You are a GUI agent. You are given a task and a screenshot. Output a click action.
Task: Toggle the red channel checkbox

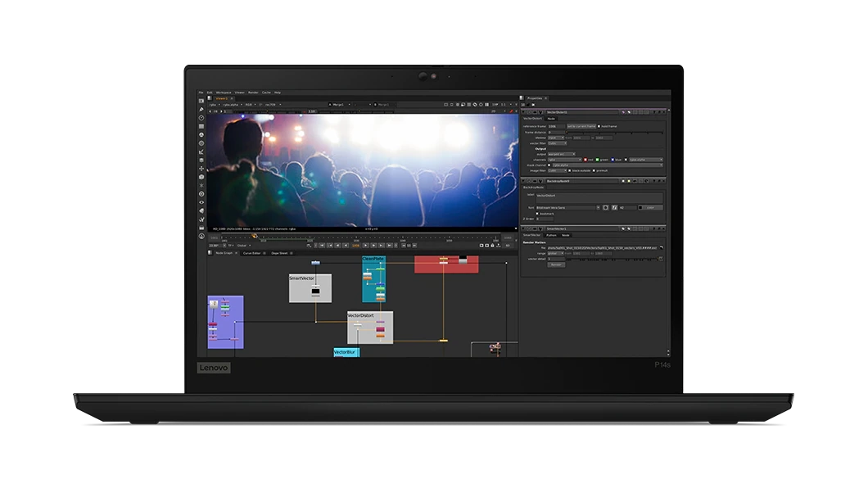586,160
